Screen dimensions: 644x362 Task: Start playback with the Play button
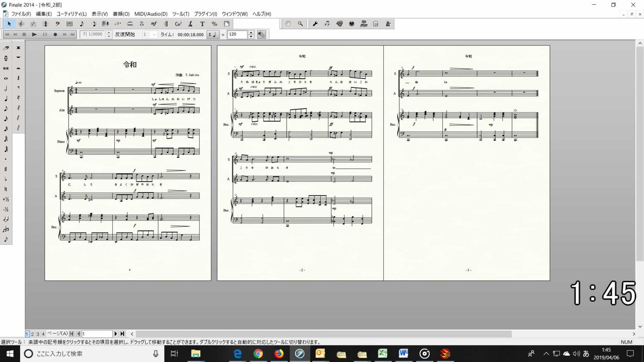click(34, 34)
